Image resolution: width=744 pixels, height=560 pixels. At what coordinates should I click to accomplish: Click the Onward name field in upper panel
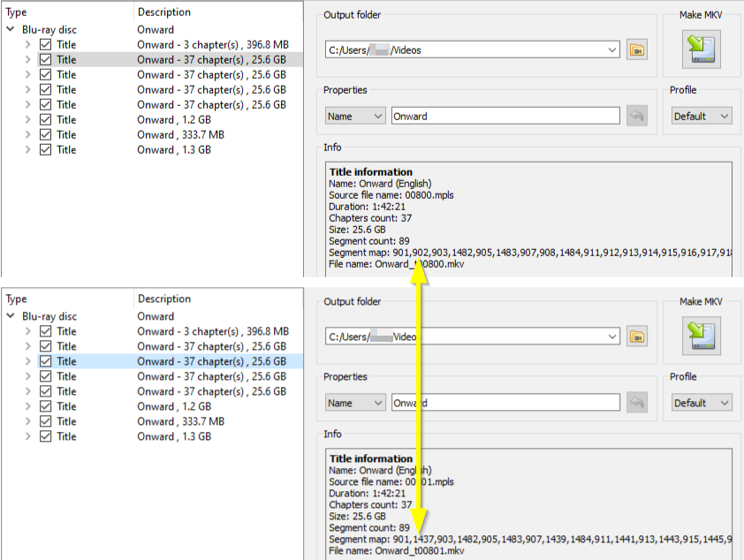point(505,117)
